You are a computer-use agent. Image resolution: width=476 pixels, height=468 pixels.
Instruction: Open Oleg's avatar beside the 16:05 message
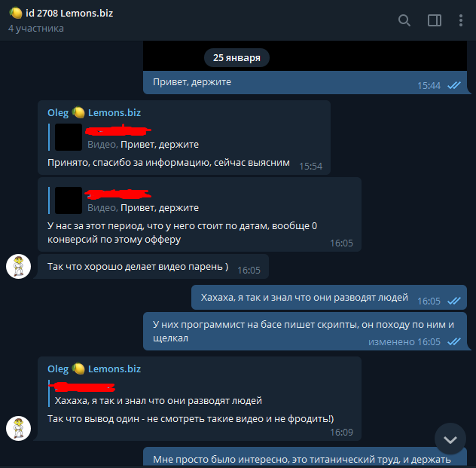click(x=19, y=266)
